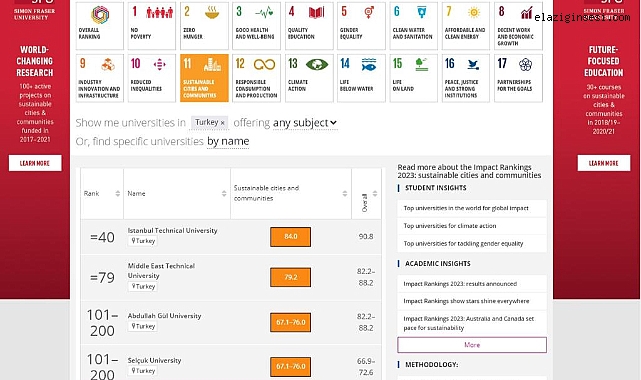Open Abdullah Gül University page
641x380 pixels.
coord(164,316)
